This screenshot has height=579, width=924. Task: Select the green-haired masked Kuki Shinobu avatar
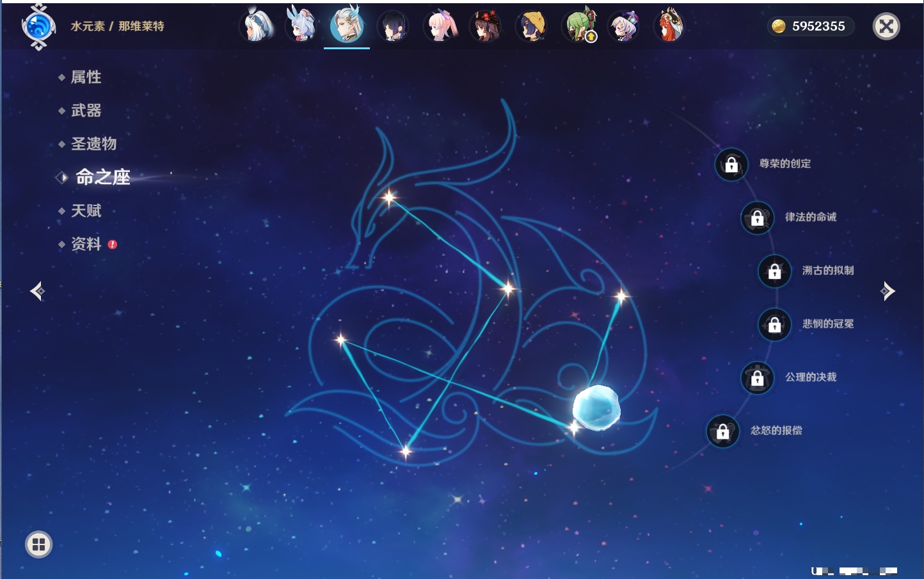pyautogui.click(x=579, y=26)
